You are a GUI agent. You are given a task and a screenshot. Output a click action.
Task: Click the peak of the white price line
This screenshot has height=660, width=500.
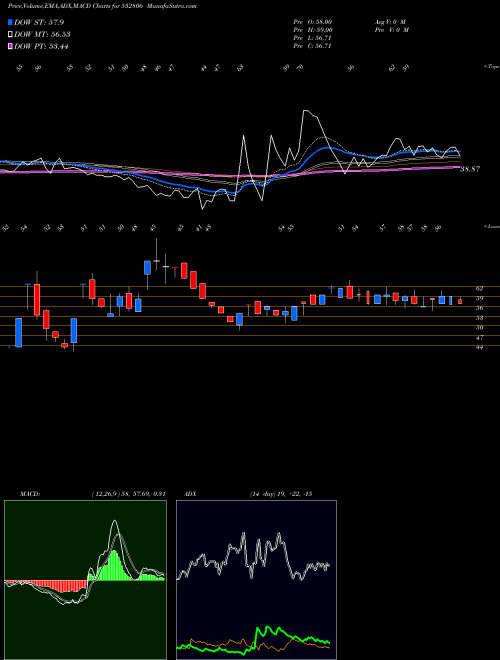pos(306,111)
